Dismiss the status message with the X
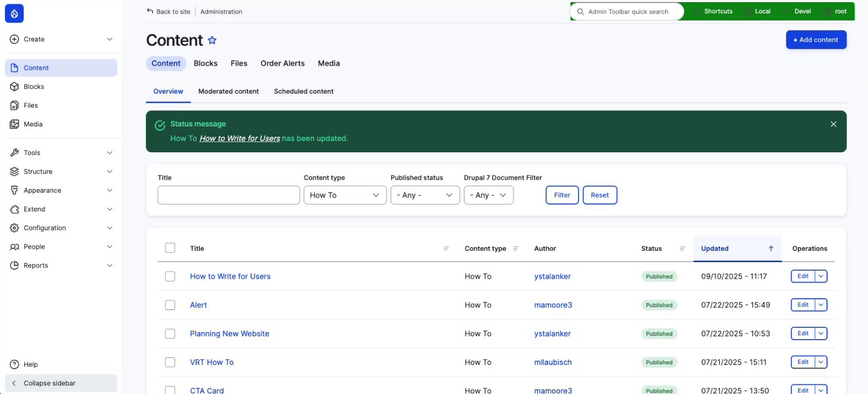This screenshot has width=868, height=394. (834, 124)
